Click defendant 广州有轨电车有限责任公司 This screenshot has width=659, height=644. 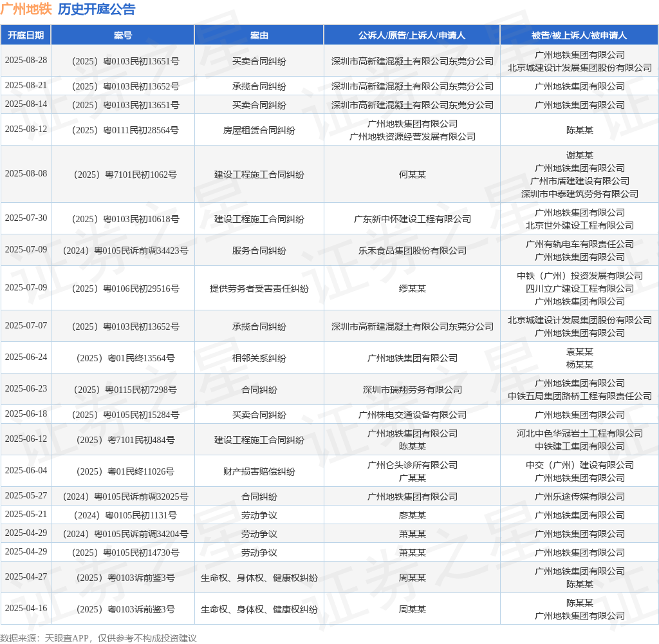pyautogui.click(x=579, y=244)
